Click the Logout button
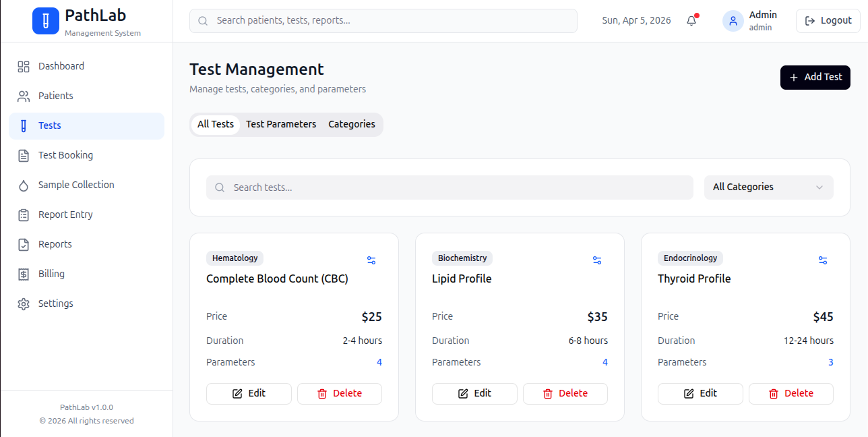 [828, 21]
